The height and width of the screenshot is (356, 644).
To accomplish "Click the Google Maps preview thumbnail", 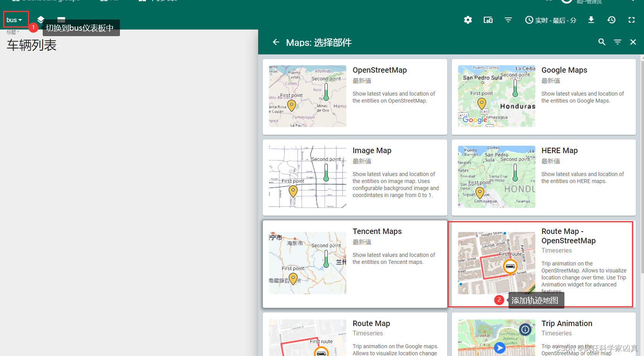I will (496, 96).
